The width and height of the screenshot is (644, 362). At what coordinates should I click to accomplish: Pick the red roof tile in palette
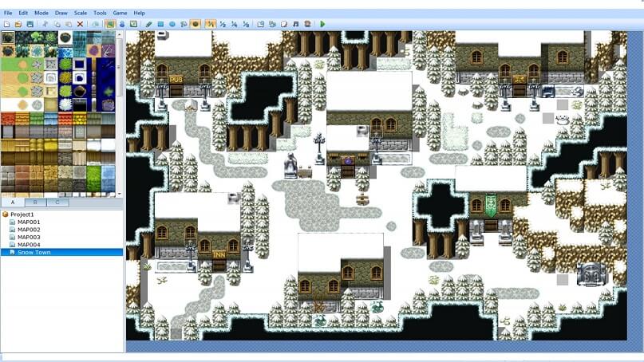tap(8, 119)
